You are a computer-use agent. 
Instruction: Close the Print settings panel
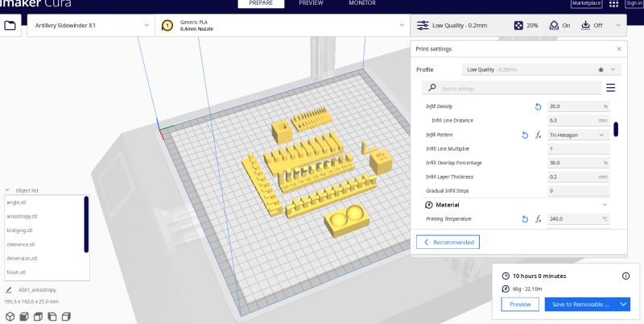pos(619,49)
